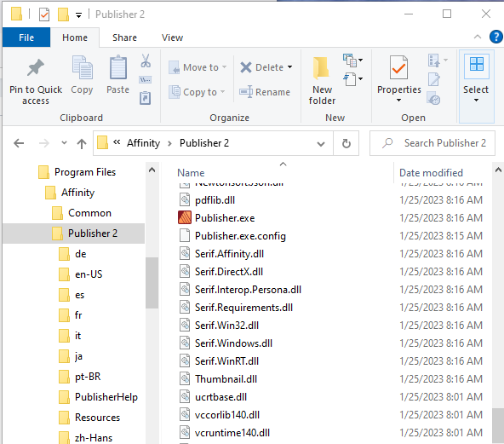Click the navigation pane scrollbar thumb
504x444 pixels.
[x=152, y=283]
